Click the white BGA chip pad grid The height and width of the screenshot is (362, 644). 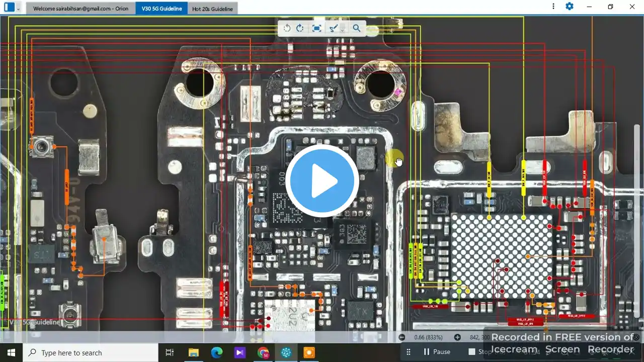501,256
